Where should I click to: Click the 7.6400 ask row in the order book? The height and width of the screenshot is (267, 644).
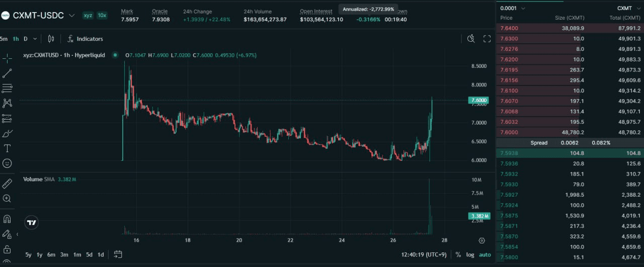[570, 28]
